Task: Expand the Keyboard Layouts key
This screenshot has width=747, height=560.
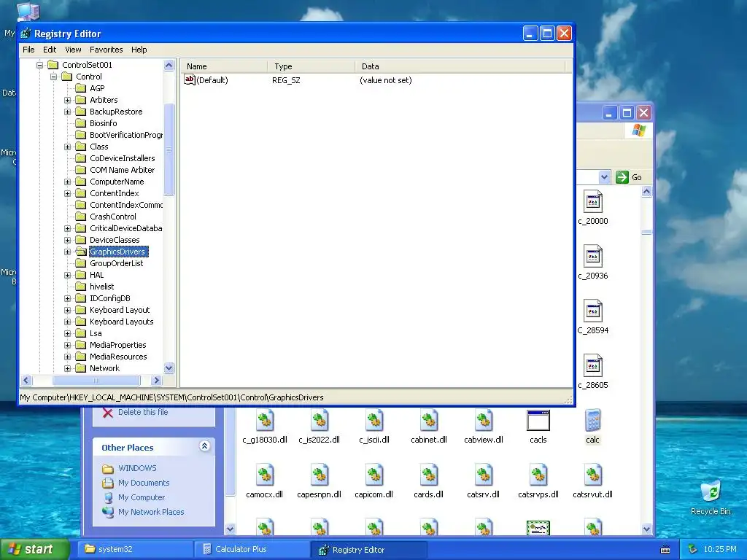Action: [x=68, y=322]
